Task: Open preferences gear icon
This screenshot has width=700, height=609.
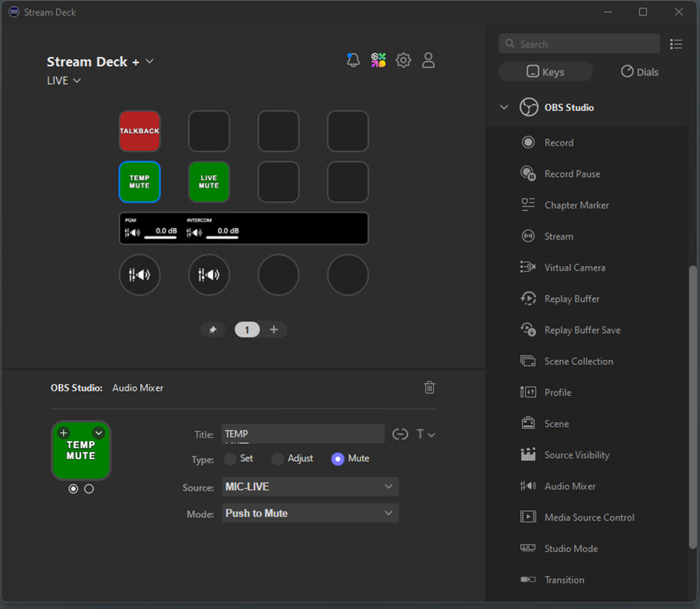Action: click(x=403, y=60)
